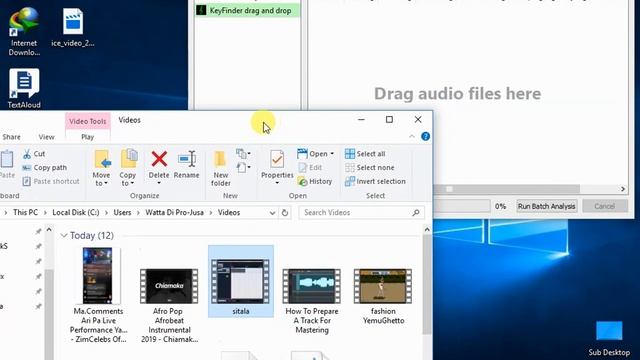
Task: Open the Copy to folder menu
Action: click(128, 168)
